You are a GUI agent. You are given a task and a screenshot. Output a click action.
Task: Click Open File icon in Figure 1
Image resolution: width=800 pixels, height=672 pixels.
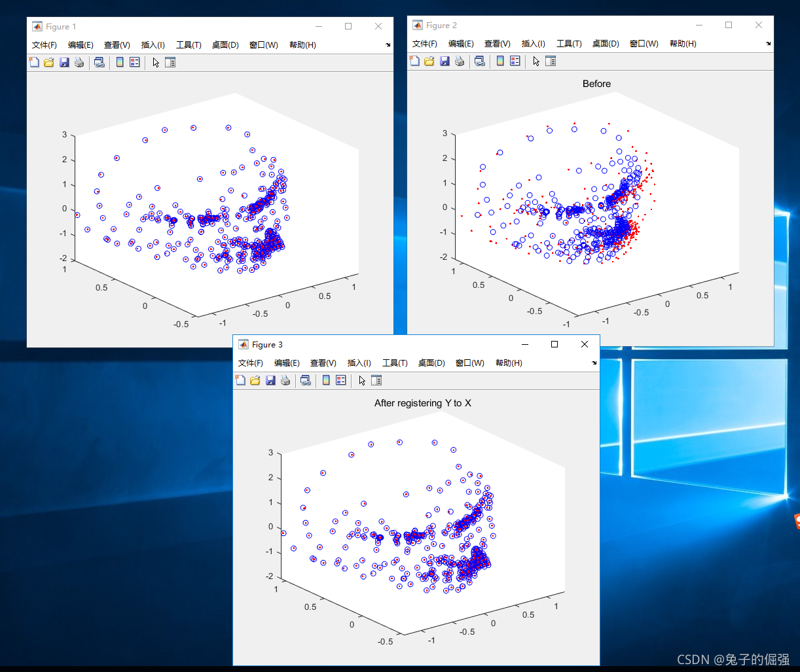click(49, 62)
